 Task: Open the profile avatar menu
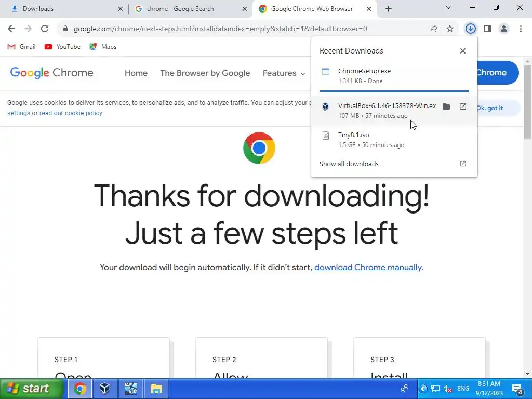(x=504, y=29)
